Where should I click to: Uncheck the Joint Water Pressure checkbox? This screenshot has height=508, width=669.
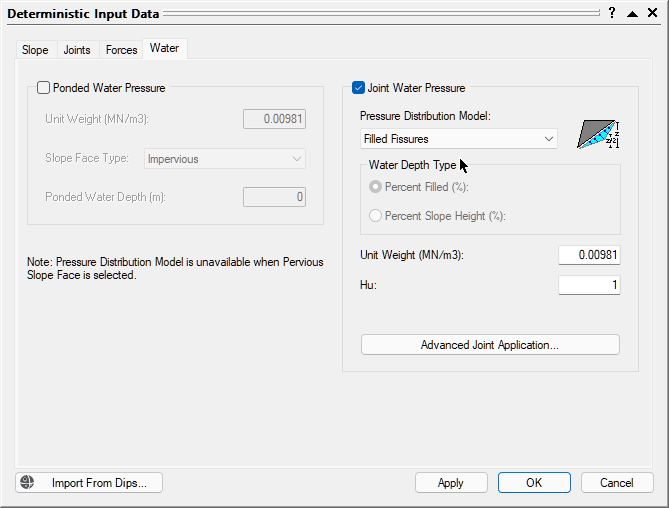click(359, 88)
